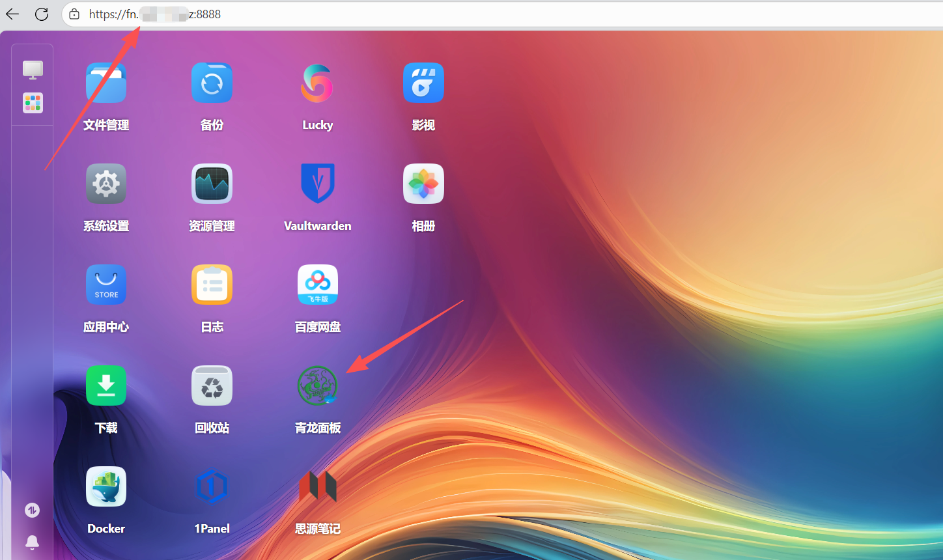Open the 资源管理 resource monitor
The height and width of the screenshot is (560, 943).
212,184
